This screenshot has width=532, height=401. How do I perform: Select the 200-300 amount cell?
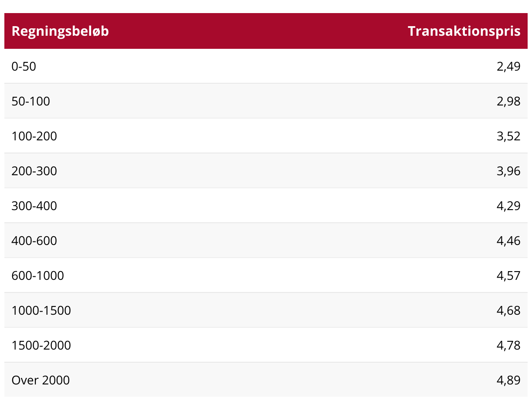(x=34, y=171)
